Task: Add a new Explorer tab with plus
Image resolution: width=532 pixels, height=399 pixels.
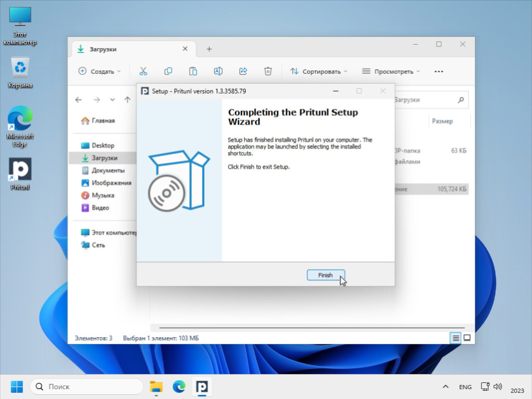Action: (x=209, y=49)
